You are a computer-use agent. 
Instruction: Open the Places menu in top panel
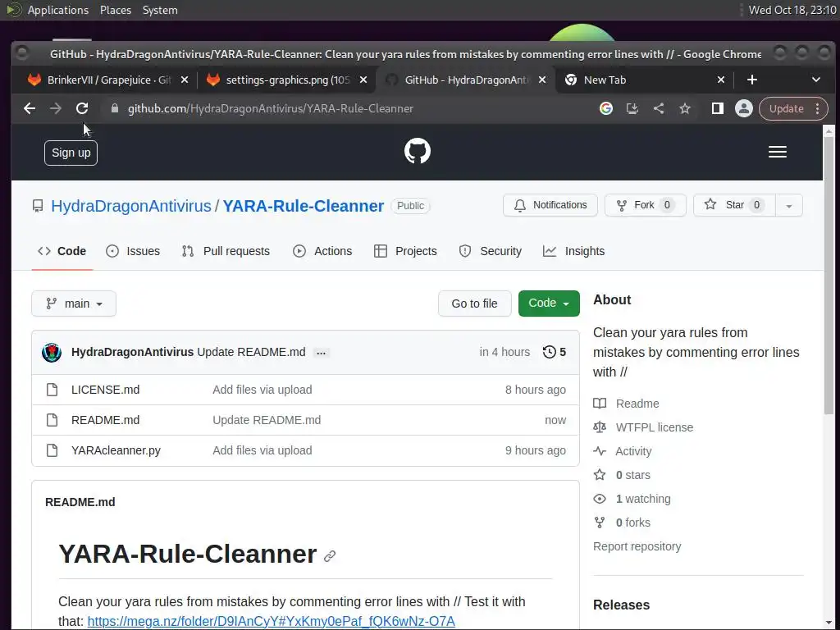tap(115, 10)
